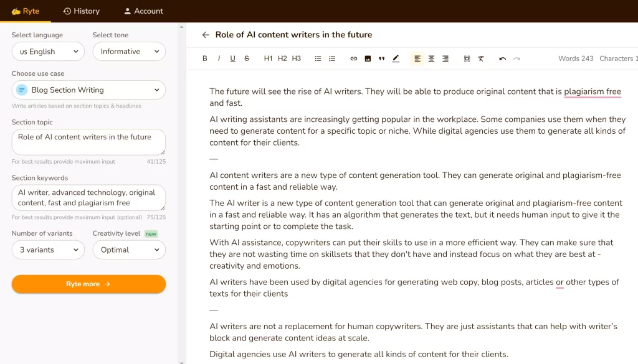Apply H2 heading style
Image resolution: width=638 pixels, height=364 pixels.
[x=282, y=58]
